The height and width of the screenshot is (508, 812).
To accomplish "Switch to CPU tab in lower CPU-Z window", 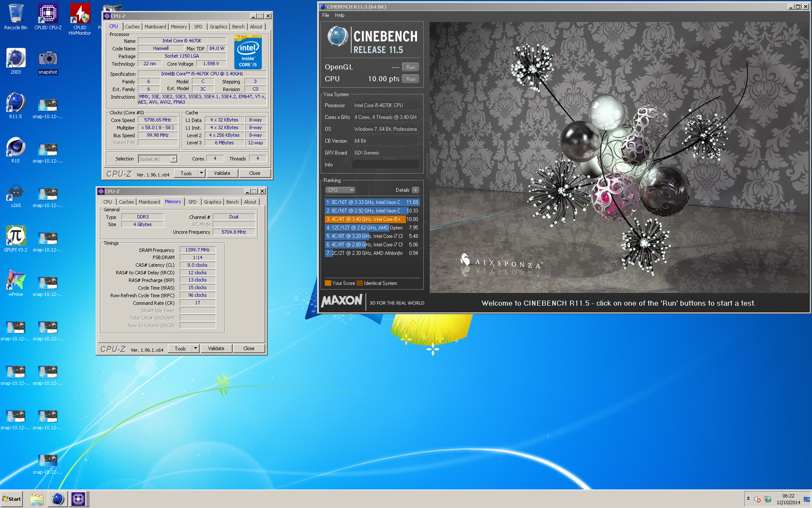I will click(x=107, y=202).
